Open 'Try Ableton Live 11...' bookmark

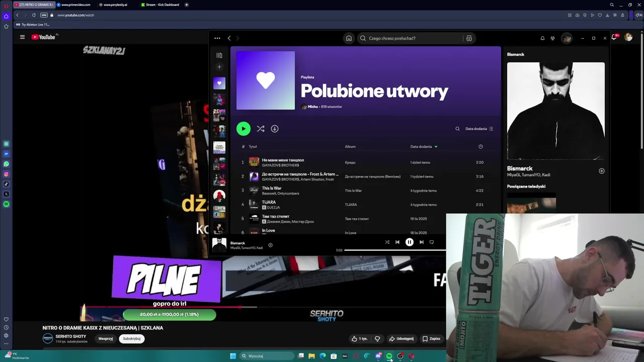click(x=33, y=25)
